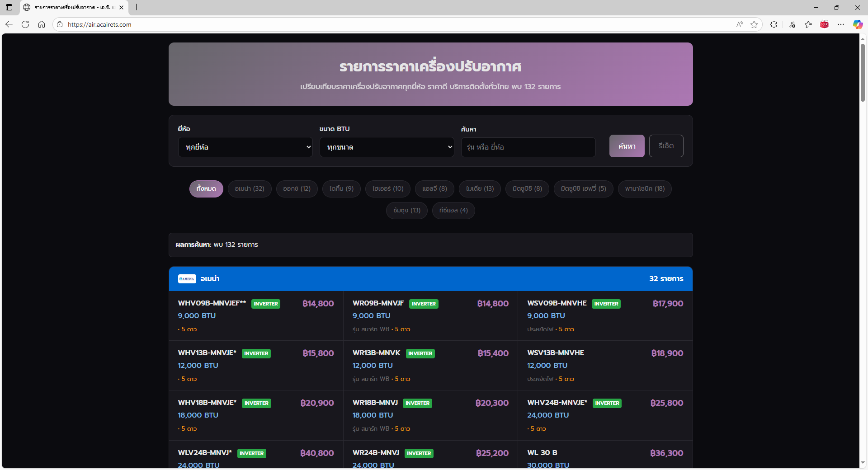The height and width of the screenshot is (470, 868).
Task: Select the ออกซ์ (12) filter tab
Action: [297, 189]
